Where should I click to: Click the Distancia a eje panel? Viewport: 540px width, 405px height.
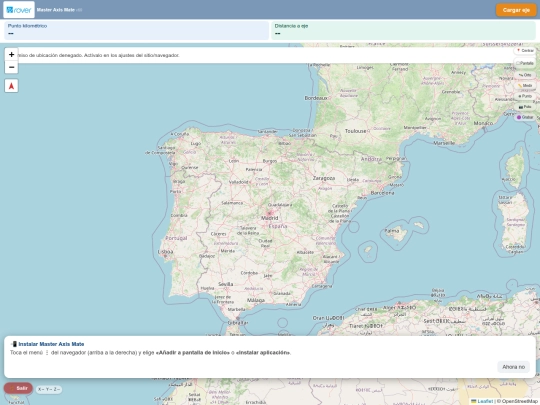tap(403, 30)
